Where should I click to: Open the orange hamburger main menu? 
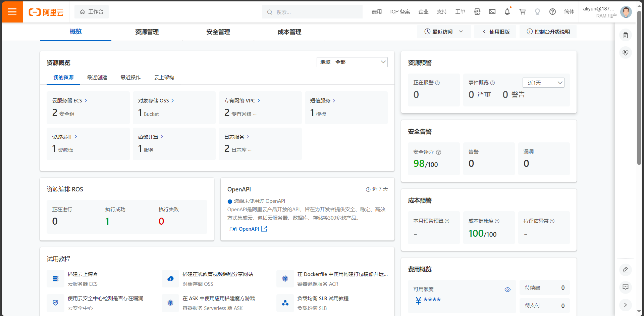12,12
